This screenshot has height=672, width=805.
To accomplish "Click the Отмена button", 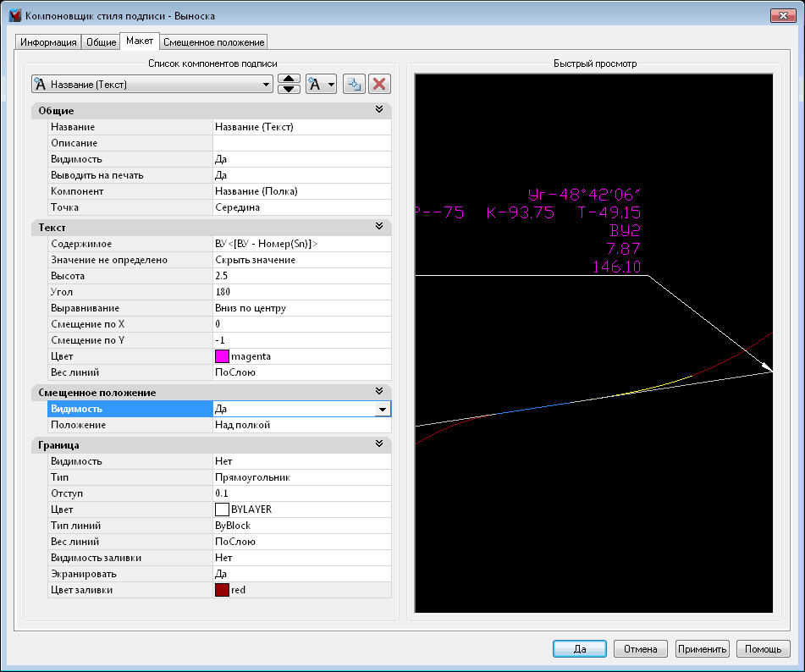I will tap(641, 649).
